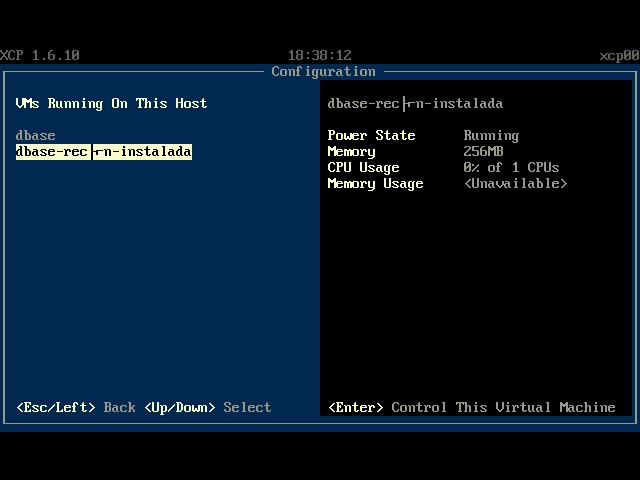Click the Up/Down Select hint
This screenshot has width=640, height=480.
[208, 407]
